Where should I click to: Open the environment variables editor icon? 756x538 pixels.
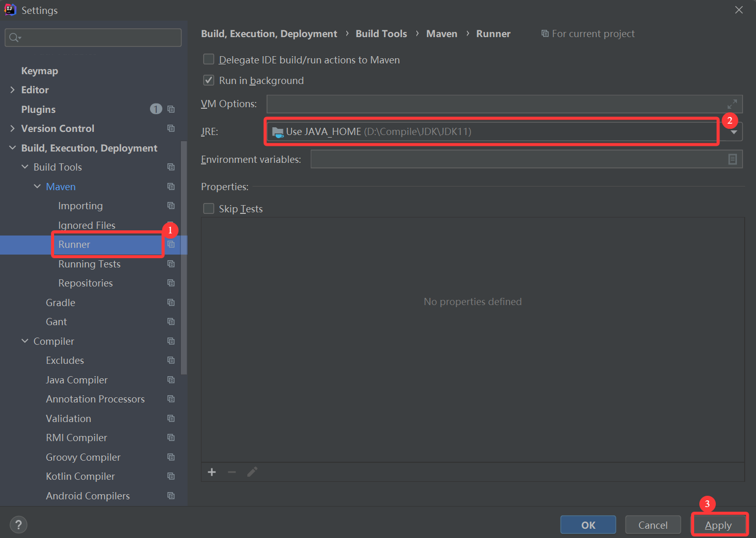pyautogui.click(x=732, y=159)
